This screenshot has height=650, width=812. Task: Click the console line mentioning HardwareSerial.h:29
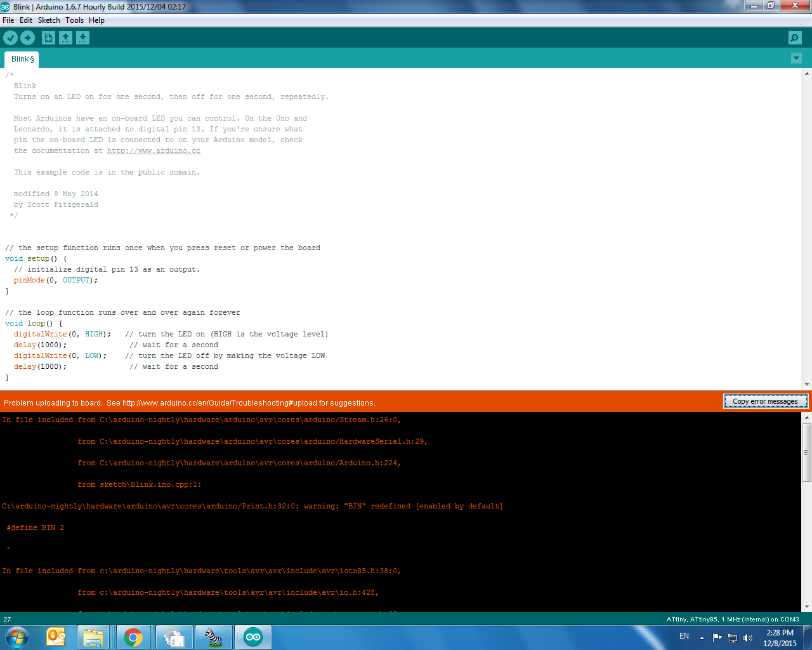pyautogui.click(x=252, y=442)
